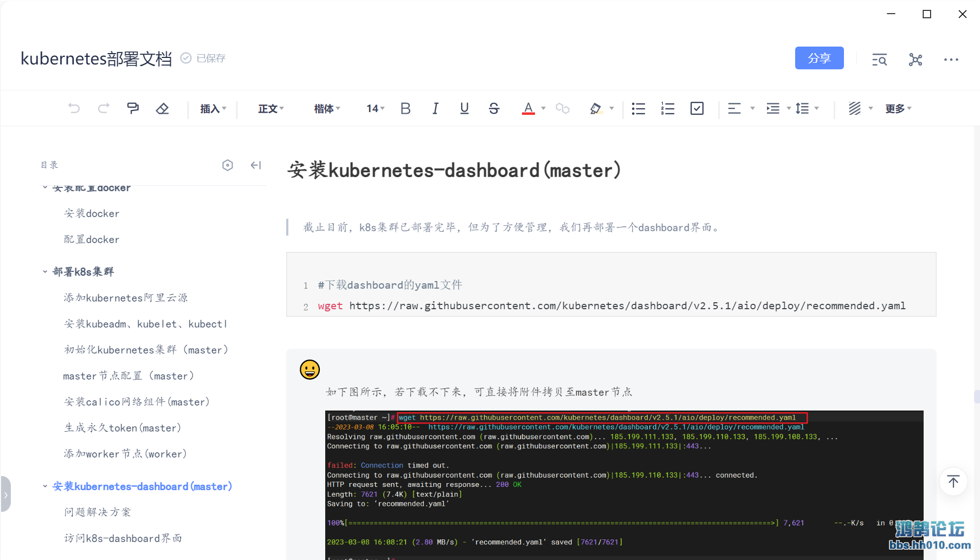
Task: Redo the last edit
Action: [x=104, y=108]
